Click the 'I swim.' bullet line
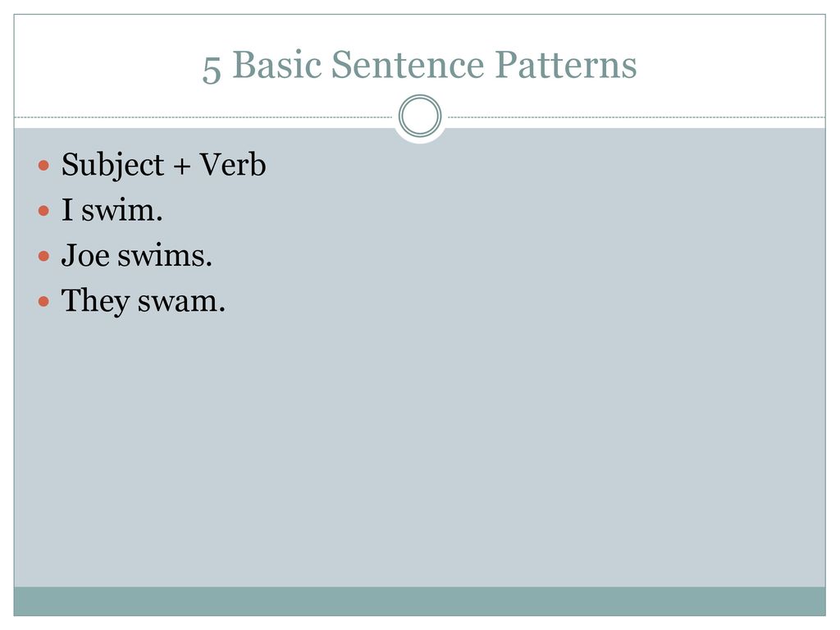This screenshot has height=630, width=840. (x=112, y=209)
